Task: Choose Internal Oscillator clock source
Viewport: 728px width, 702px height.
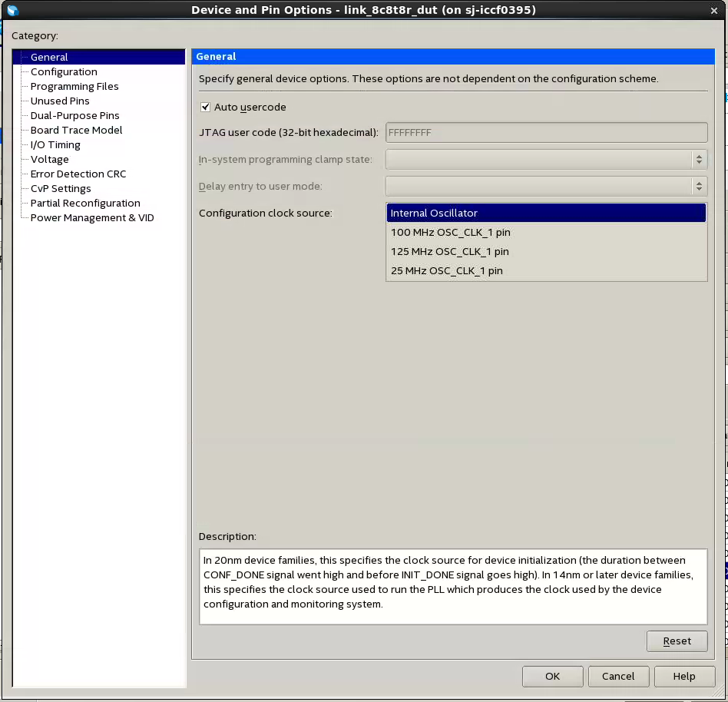Action: pos(547,213)
